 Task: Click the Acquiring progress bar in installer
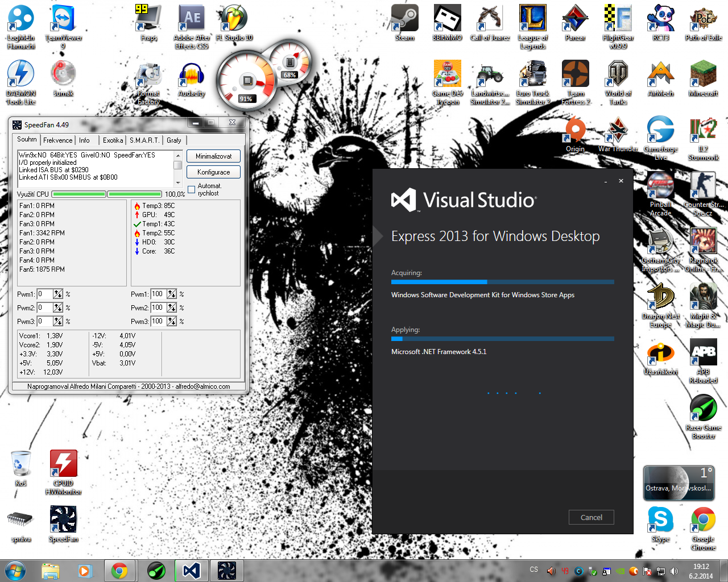[503, 282]
